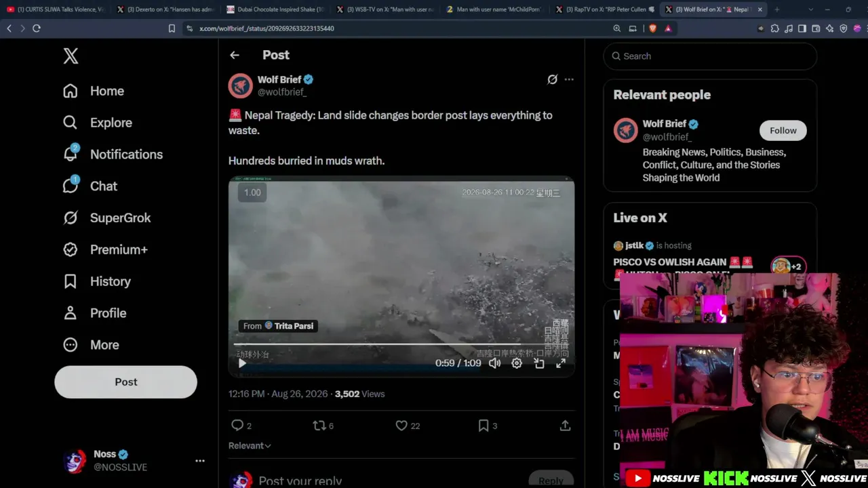Click the zoom magnifier in address bar
The image size is (868, 488).
[616, 28]
